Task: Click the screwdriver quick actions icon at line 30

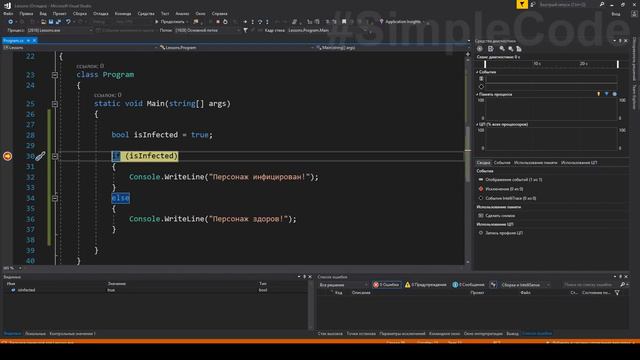Action: 40,156
